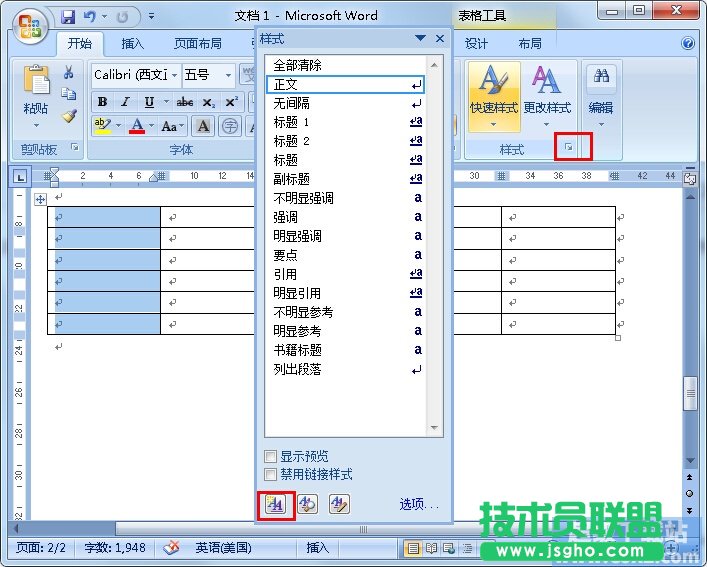Open the Style Inspector button
The height and width of the screenshot is (567, 707).
(x=308, y=505)
